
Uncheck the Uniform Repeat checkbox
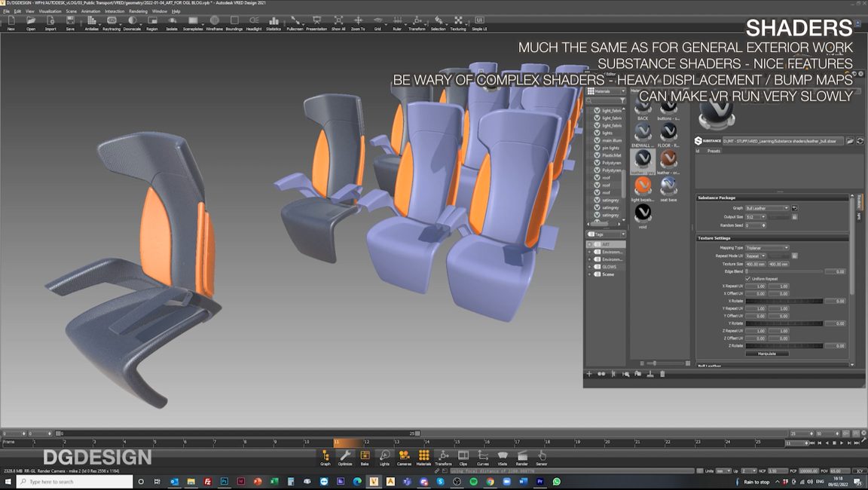(747, 278)
